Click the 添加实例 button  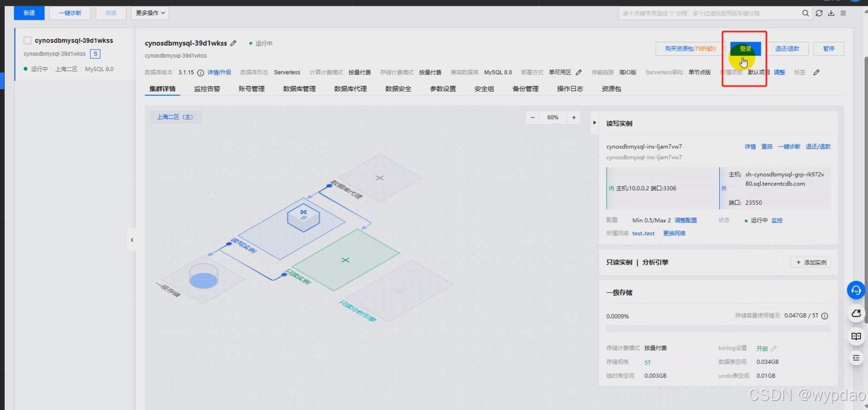click(811, 262)
